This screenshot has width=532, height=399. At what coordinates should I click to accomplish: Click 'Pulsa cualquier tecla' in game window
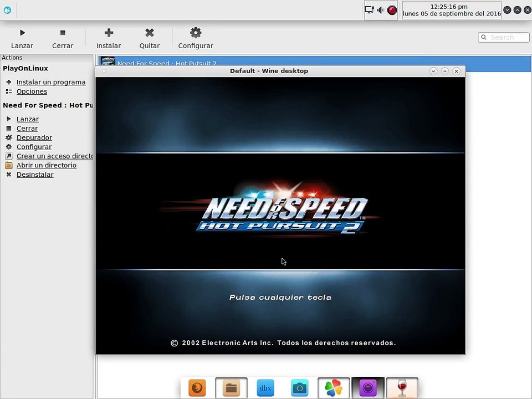pos(280,297)
